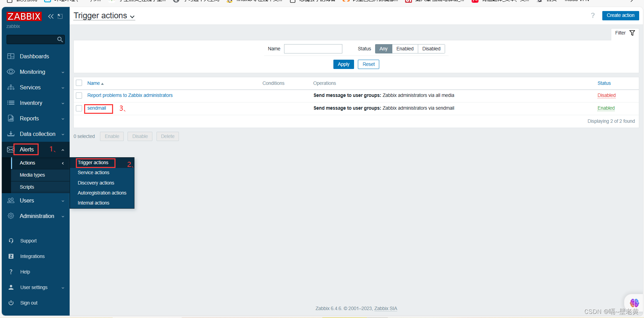The image size is (644, 318).
Task: Open the Actions sidebar item
Action: pyautogui.click(x=40, y=163)
